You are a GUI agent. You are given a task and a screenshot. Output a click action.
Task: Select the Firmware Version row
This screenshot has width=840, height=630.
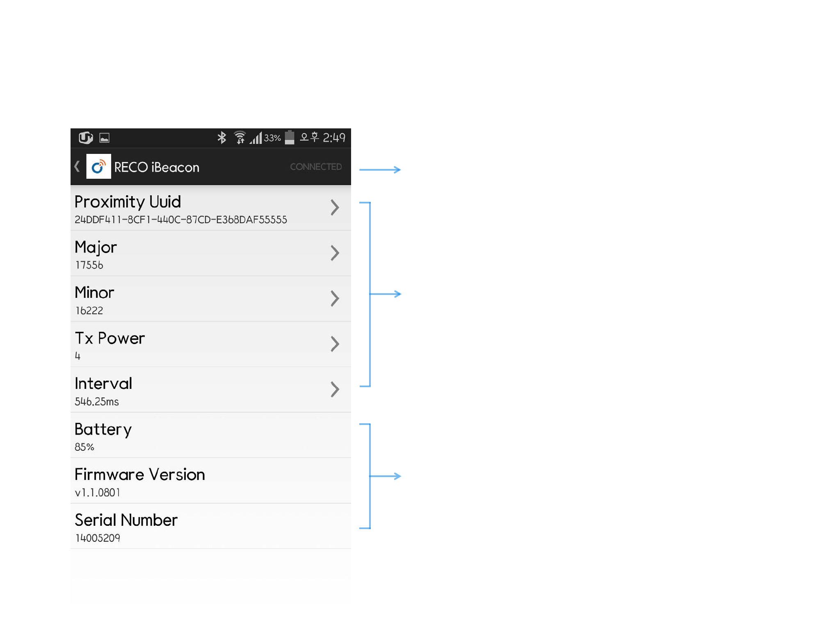coord(211,481)
